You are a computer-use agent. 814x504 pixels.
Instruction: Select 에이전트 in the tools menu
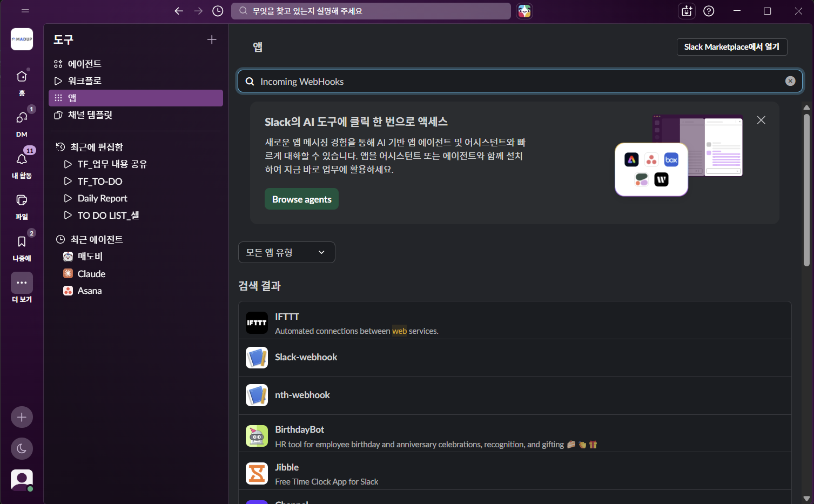tap(136, 64)
